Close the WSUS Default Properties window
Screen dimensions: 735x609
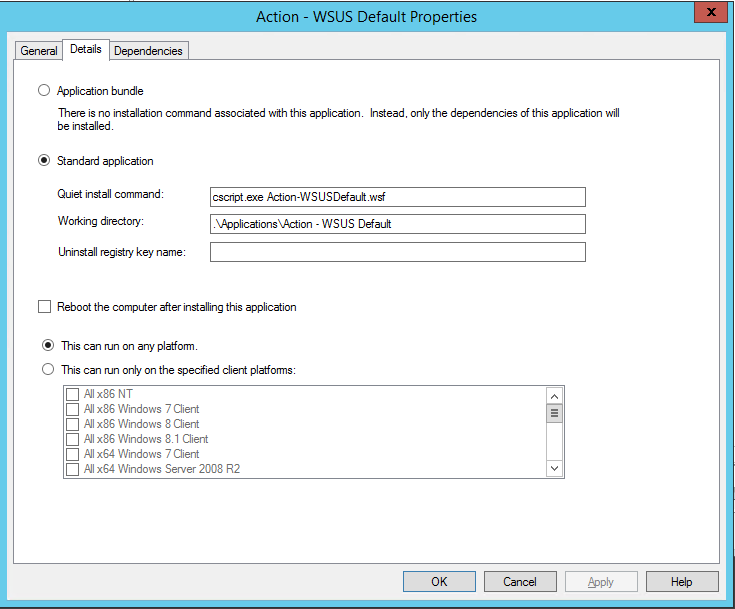click(709, 12)
